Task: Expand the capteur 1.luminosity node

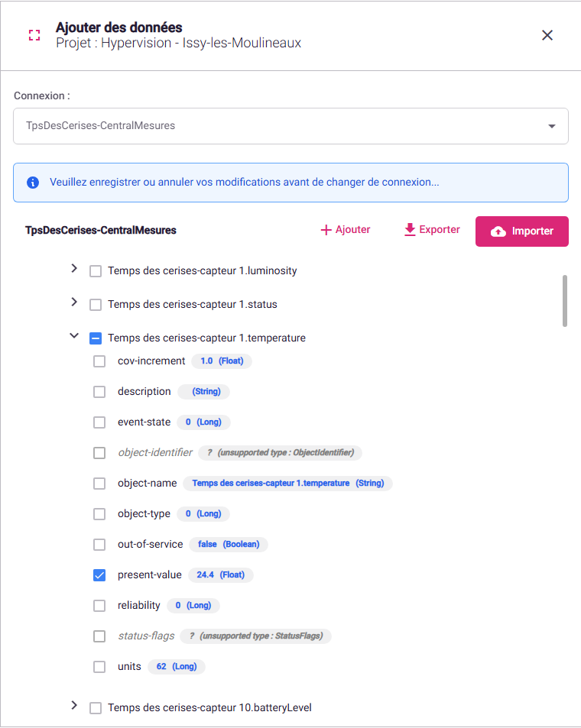Action: [74, 268]
